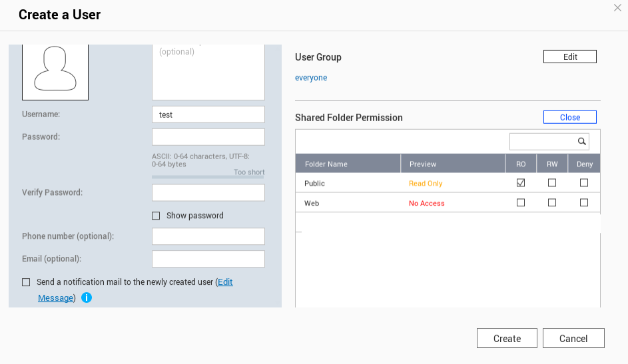Click the Too short password strength label
Image resolution: width=628 pixels, height=364 pixels.
249,172
